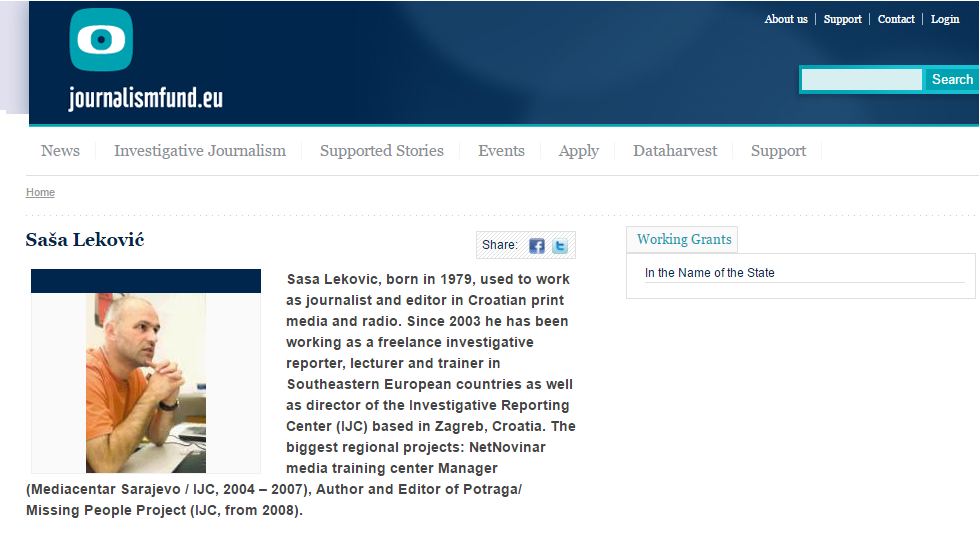Viewport: 979px width, 545px height.
Task: Follow the Home breadcrumb link
Action: (x=40, y=192)
